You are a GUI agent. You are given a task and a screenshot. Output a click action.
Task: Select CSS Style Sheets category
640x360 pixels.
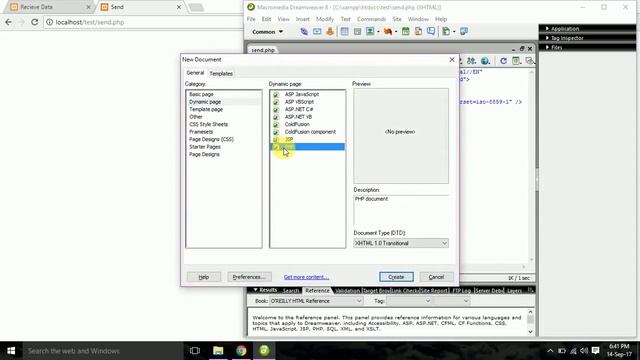coord(209,124)
